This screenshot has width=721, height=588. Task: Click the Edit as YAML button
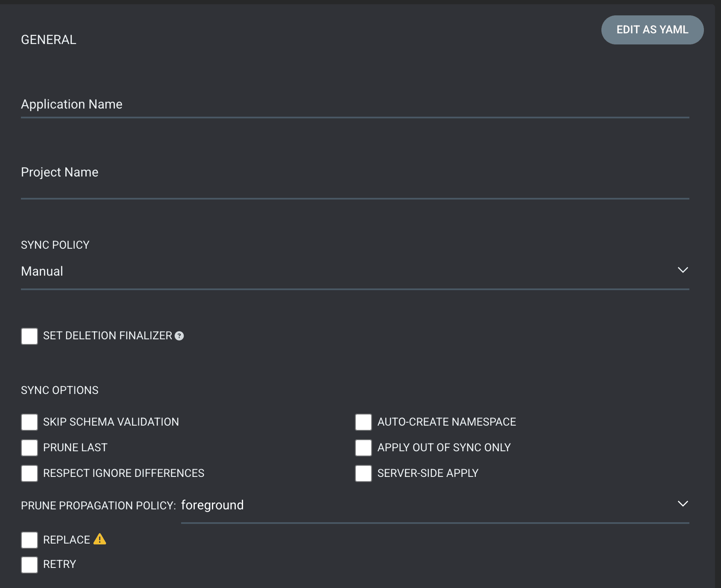tap(652, 30)
